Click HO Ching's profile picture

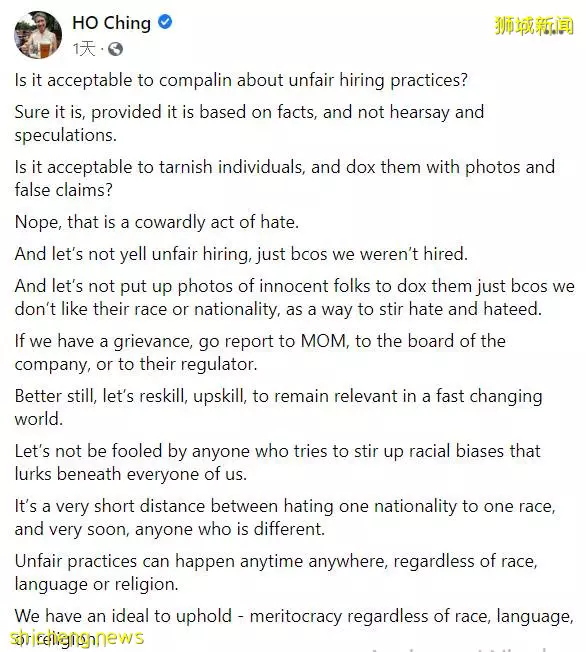click(38, 35)
